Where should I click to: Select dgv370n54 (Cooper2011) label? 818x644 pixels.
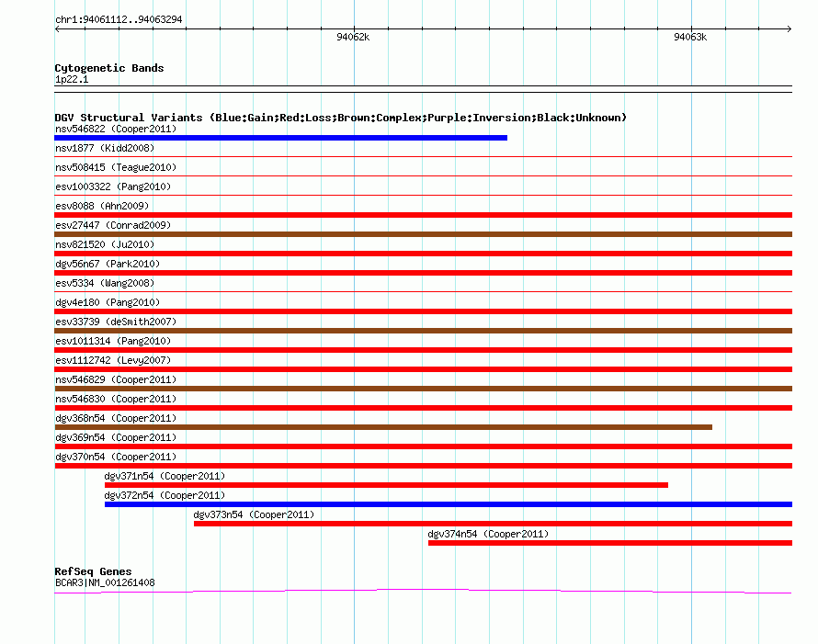[x=116, y=457]
